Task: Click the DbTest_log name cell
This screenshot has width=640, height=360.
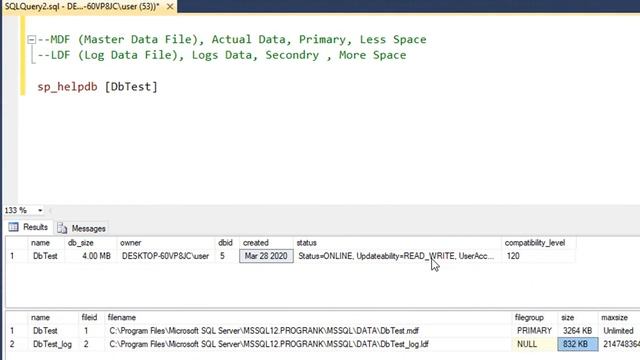Action: point(53,344)
